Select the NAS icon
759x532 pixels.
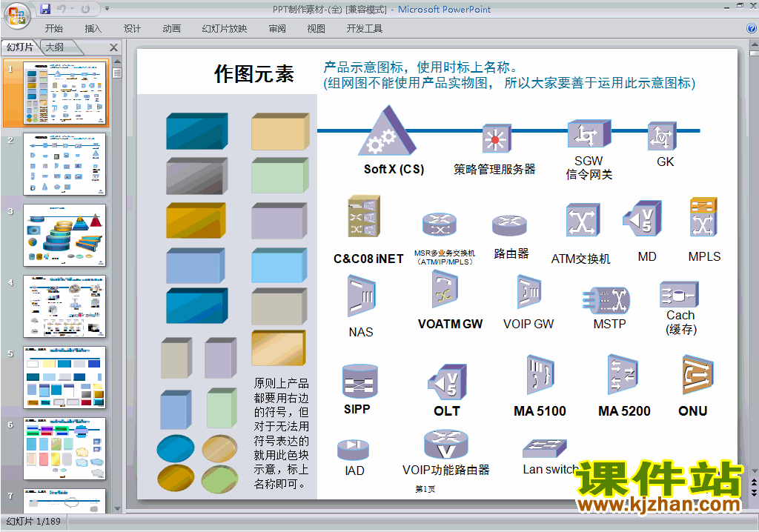(x=361, y=296)
